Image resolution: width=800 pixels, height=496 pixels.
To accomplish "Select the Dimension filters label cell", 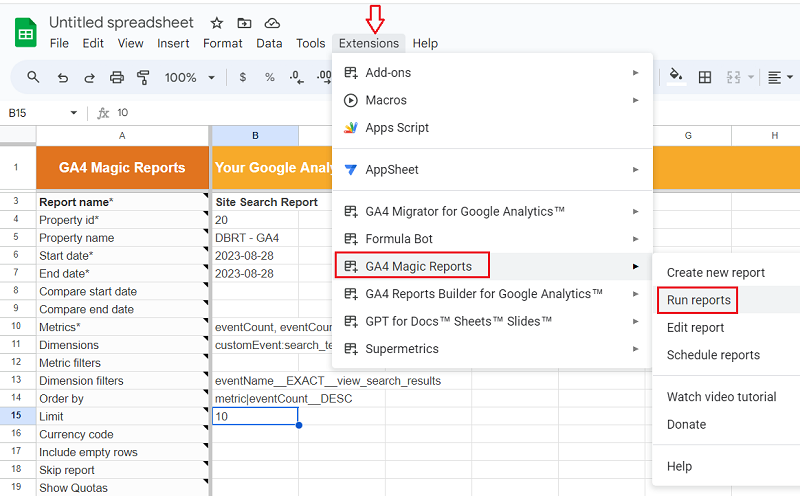I will point(122,381).
